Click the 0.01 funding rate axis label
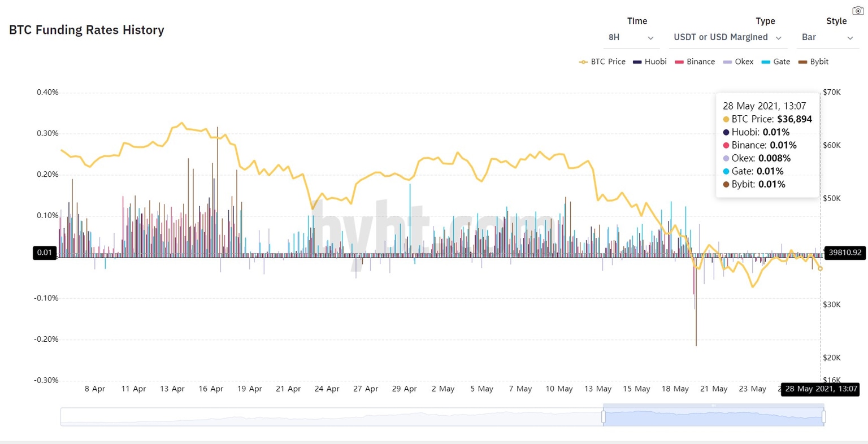Screen dimensions: 868x444 pos(45,253)
